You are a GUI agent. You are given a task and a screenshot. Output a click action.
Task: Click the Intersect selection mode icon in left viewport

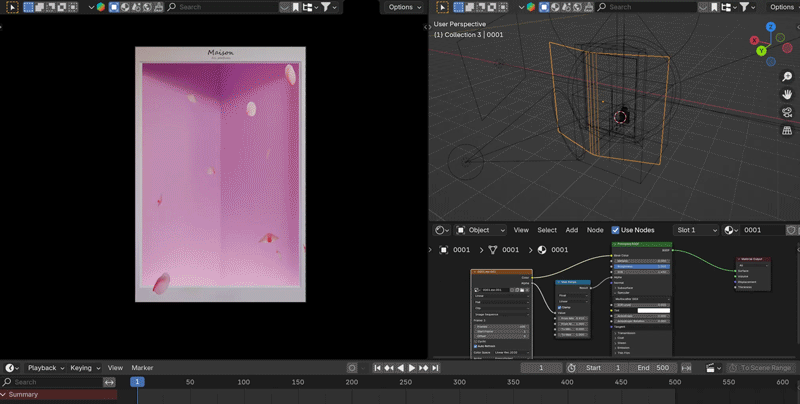(x=73, y=7)
